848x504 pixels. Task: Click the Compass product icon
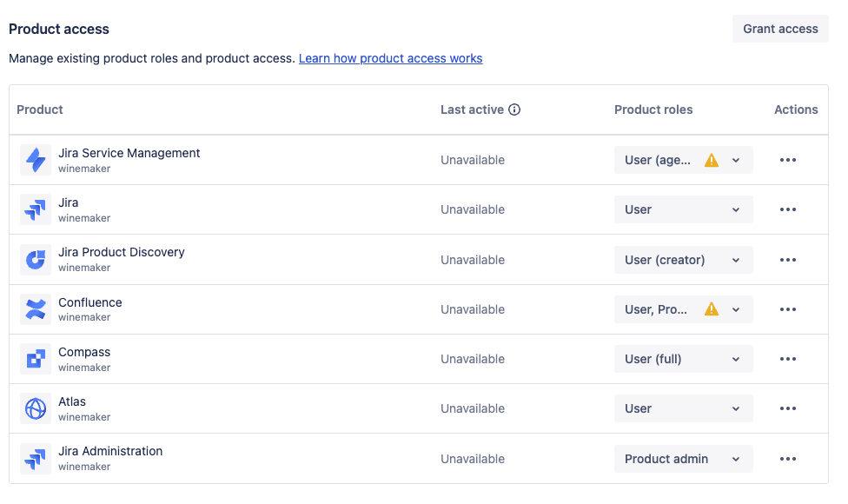(x=36, y=359)
